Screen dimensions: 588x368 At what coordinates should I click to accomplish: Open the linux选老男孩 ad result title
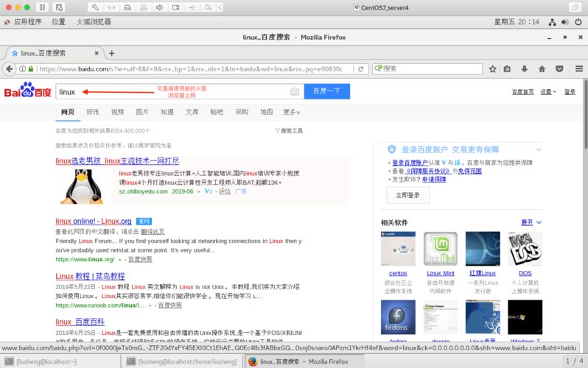point(117,161)
